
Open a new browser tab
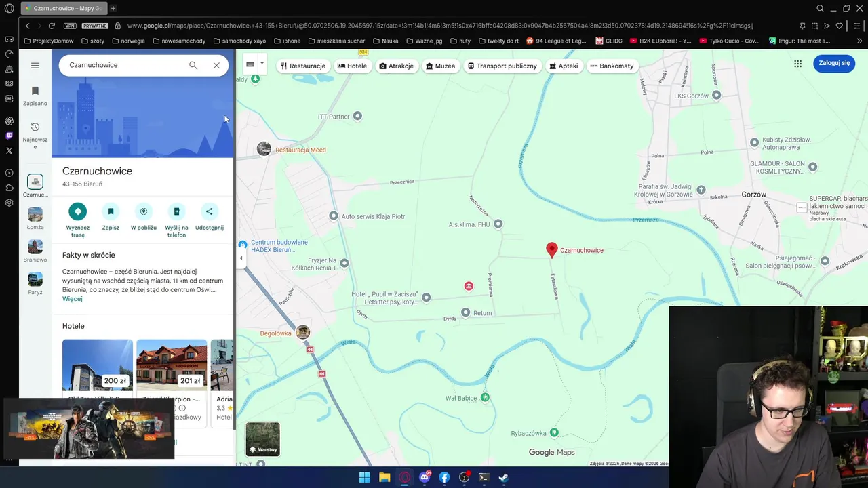click(x=113, y=8)
